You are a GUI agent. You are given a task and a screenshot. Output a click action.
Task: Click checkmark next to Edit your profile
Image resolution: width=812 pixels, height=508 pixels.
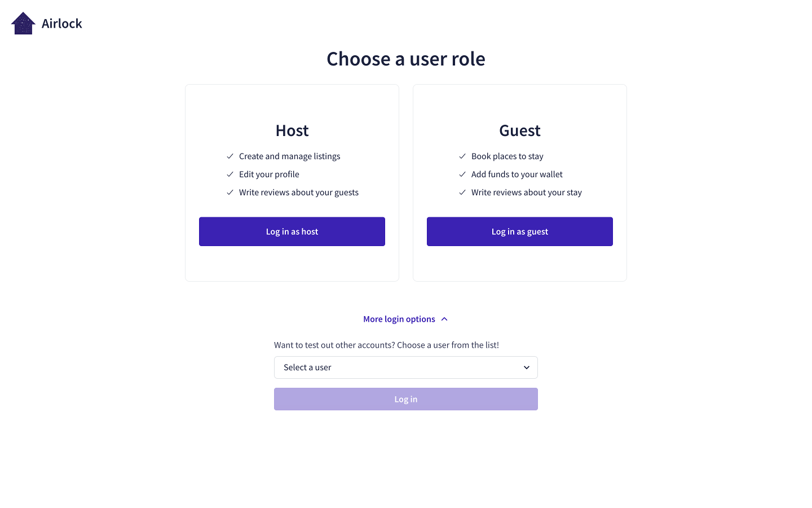(x=230, y=174)
